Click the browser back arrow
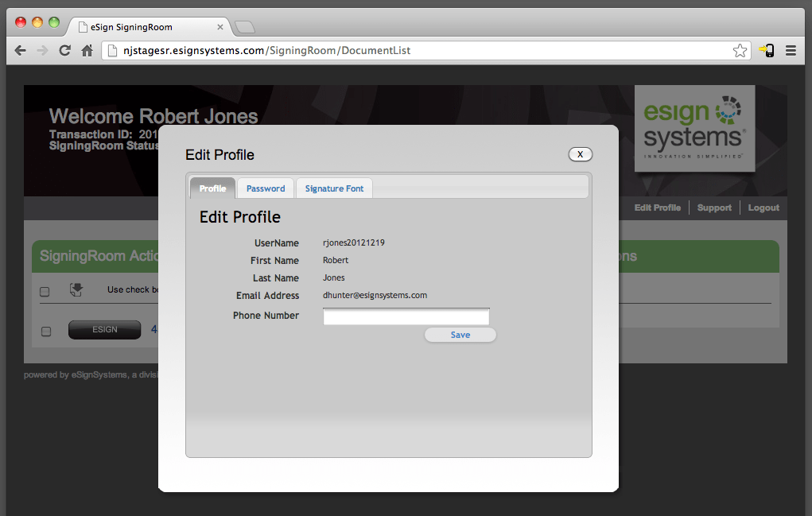 click(x=21, y=51)
